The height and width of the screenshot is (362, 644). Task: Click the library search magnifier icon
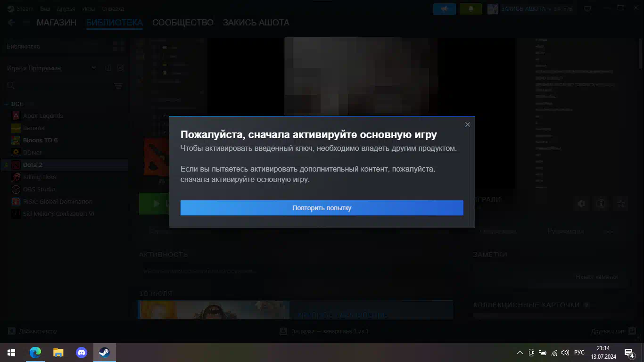11,86
